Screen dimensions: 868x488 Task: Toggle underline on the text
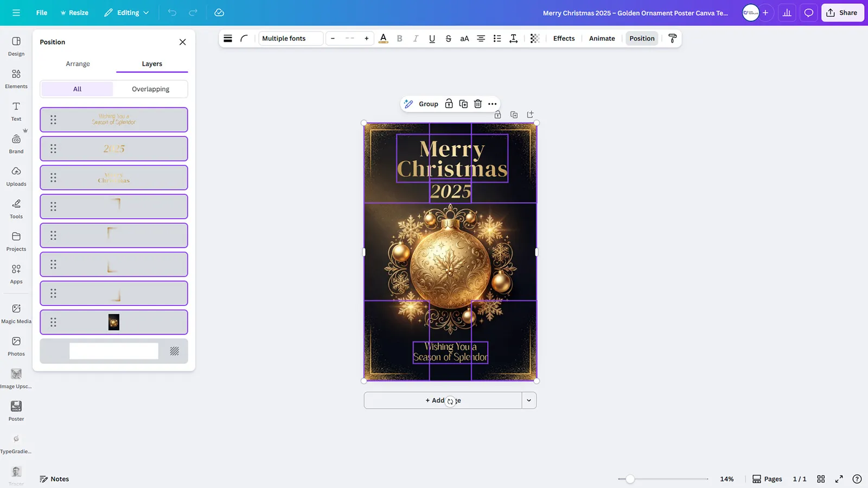click(x=432, y=38)
